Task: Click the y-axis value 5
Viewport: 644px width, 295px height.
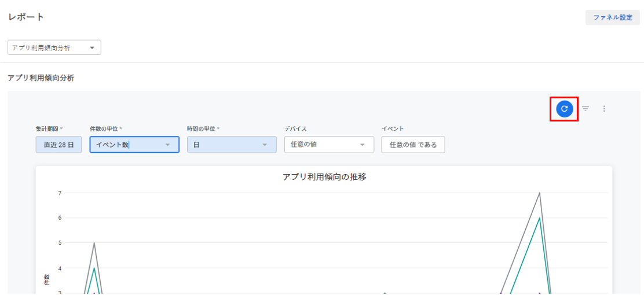Action: pyautogui.click(x=60, y=242)
